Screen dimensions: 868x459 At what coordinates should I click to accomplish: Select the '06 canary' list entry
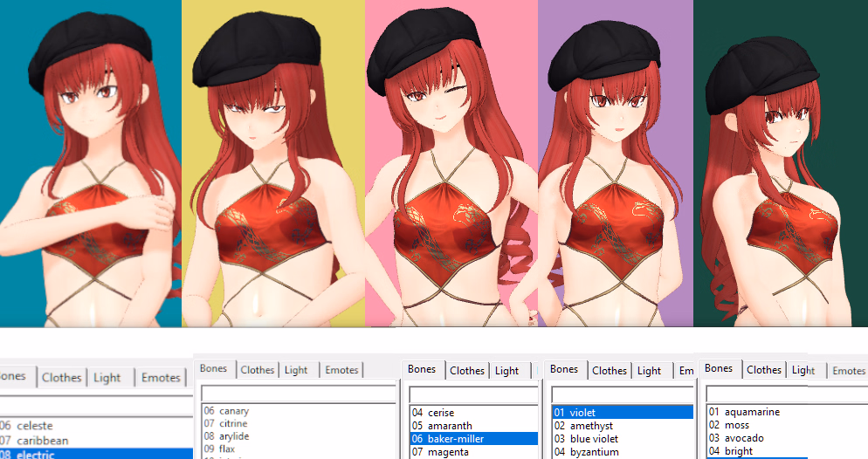pyautogui.click(x=299, y=411)
